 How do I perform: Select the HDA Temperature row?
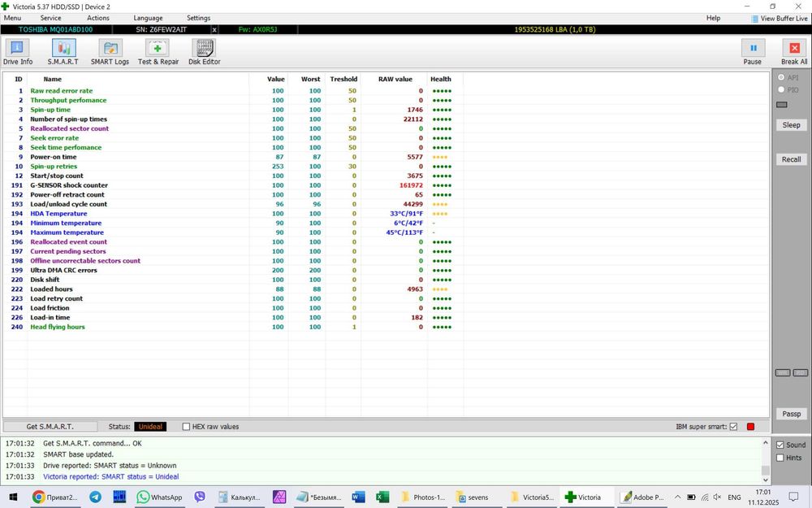click(232, 214)
